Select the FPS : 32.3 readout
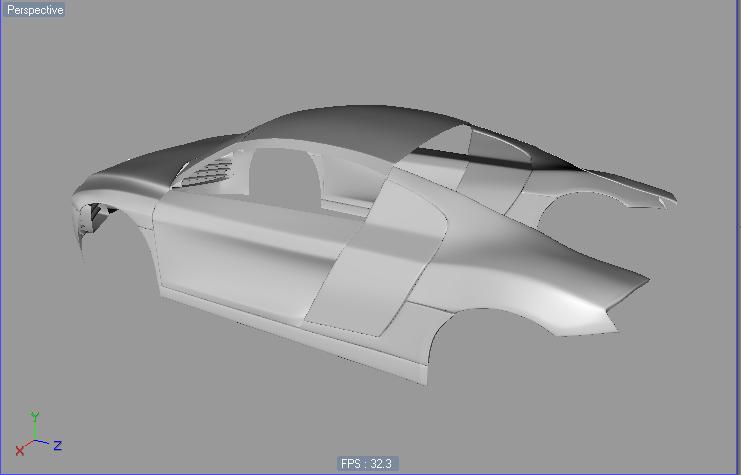Screen dimensions: 741x475 tap(367, 464)
